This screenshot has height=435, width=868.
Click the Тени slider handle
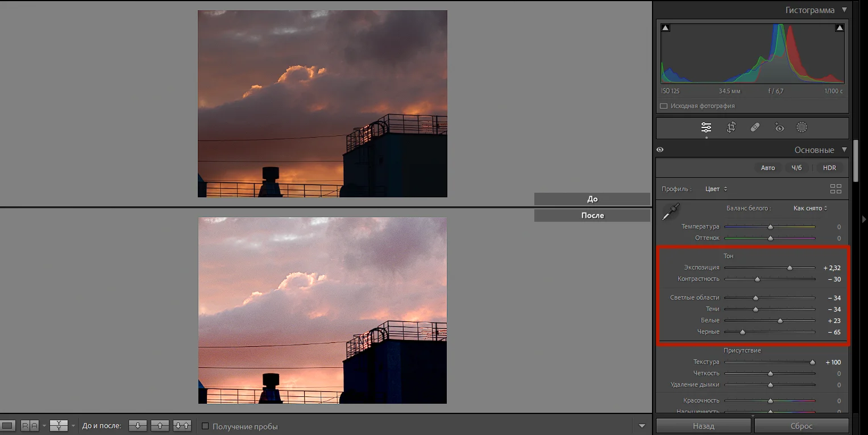pyautogui.click(x=755, y=309)
